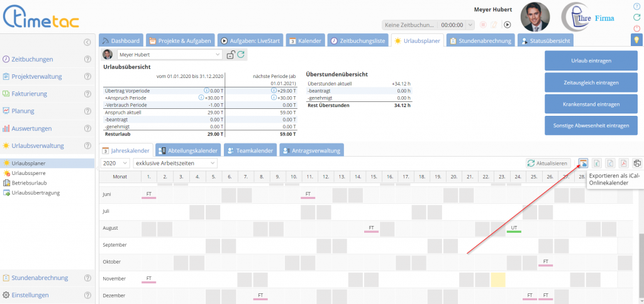Screen dimensions: 644x304
Task: Click the red logout power icon
Action: (x=637, y=28)
